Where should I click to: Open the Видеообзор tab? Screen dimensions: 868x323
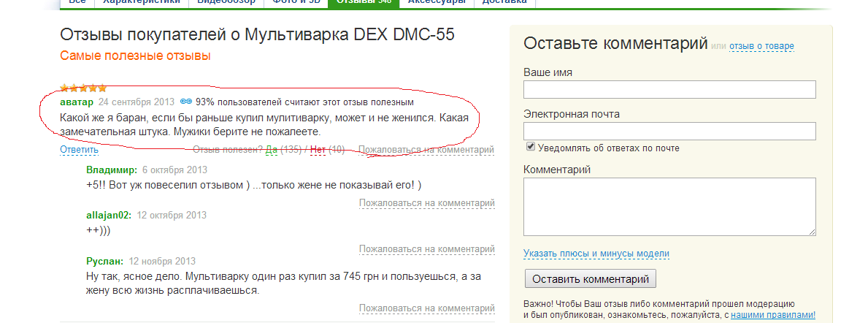[x=227, y=1]
